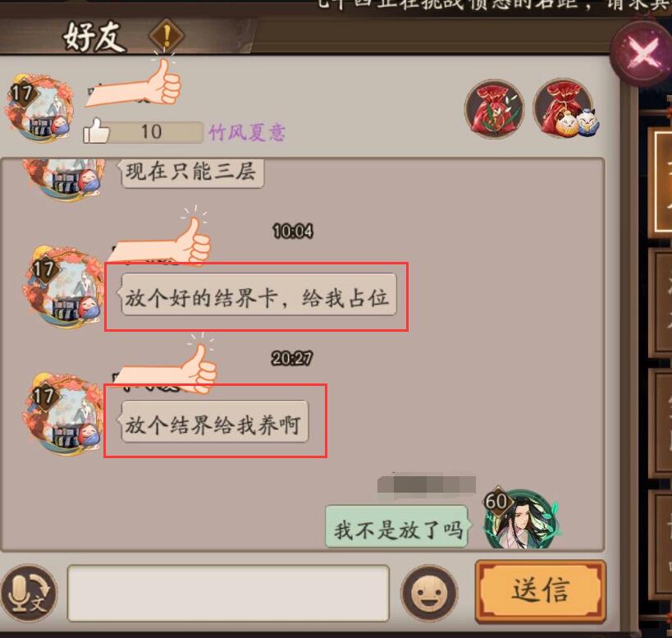Click the exclamation warning diamond icon
This screenshot has height=638, width=672.
point(167,36)
